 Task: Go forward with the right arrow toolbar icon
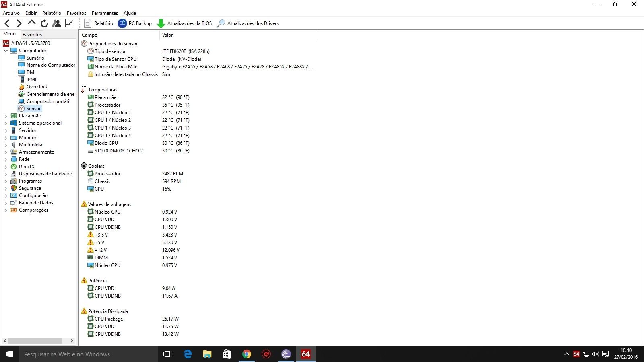19,23
